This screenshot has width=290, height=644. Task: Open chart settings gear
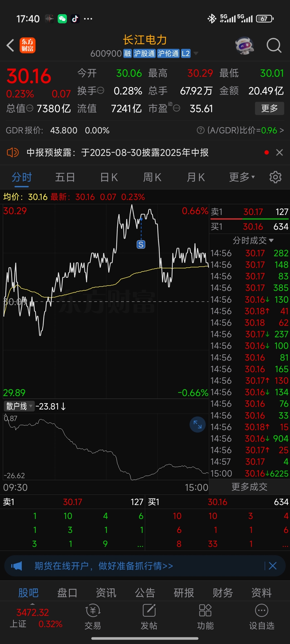coord(275,177)
